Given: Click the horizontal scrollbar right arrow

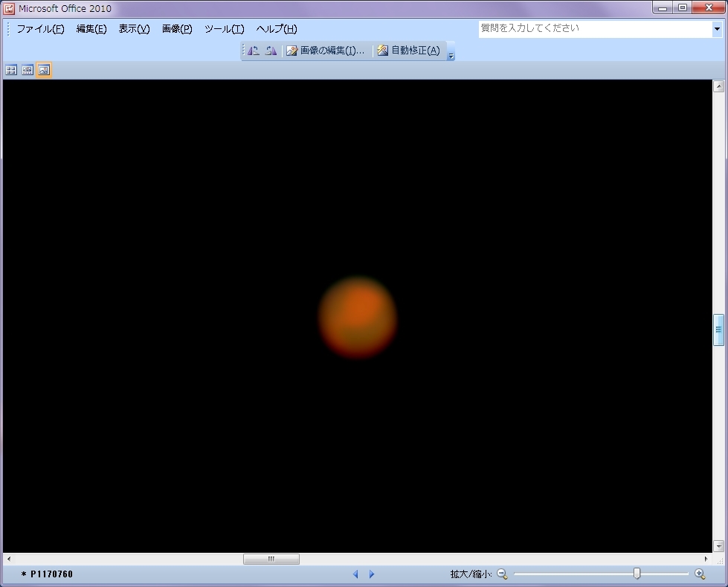Looking at the screenshot, I should pos(706,559).
